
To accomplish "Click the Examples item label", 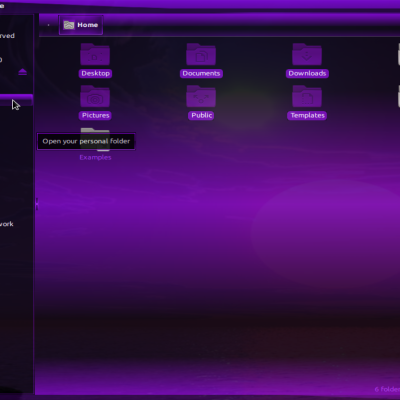I will pos(95,157).
